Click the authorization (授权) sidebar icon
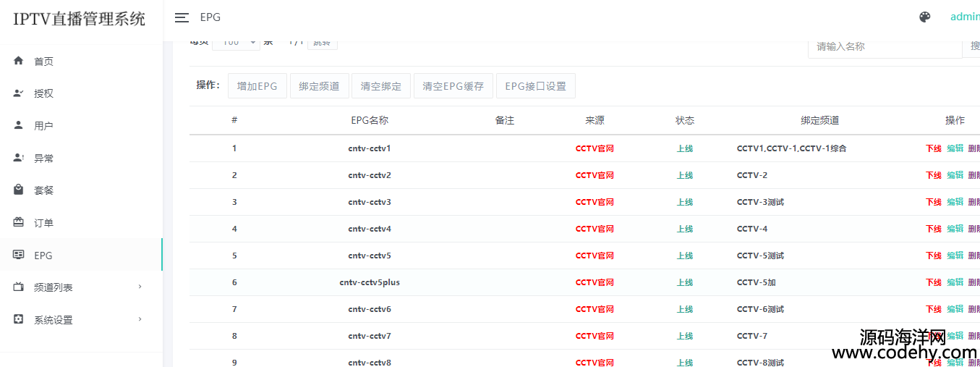The image size is (980, 367). (19, 93)
